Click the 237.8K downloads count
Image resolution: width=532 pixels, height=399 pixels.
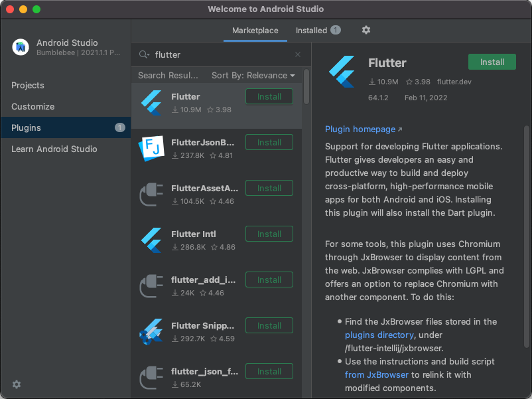pyautogui.click(x=192, y=155)
